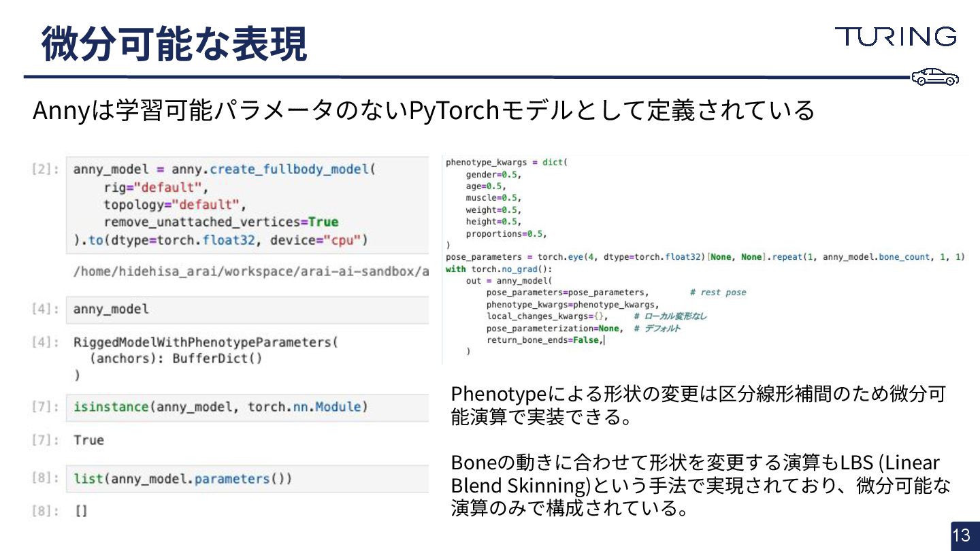
Task: Click the car icon below the logo
Action: 936,77
